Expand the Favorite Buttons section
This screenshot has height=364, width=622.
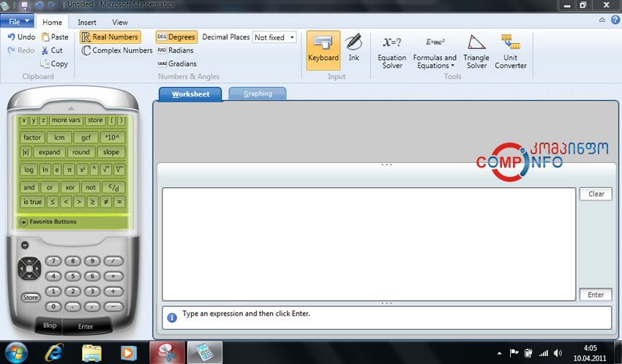[24, 221]
